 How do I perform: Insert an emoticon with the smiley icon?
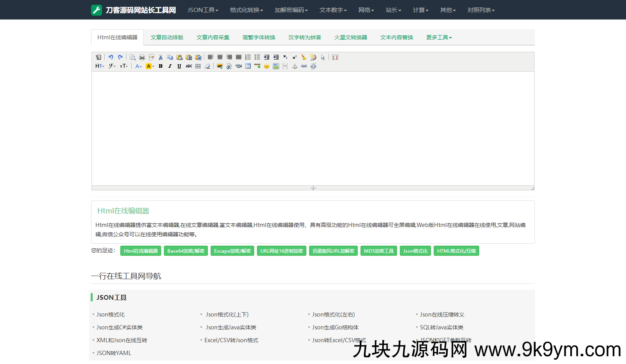click(x=267, y=66)
